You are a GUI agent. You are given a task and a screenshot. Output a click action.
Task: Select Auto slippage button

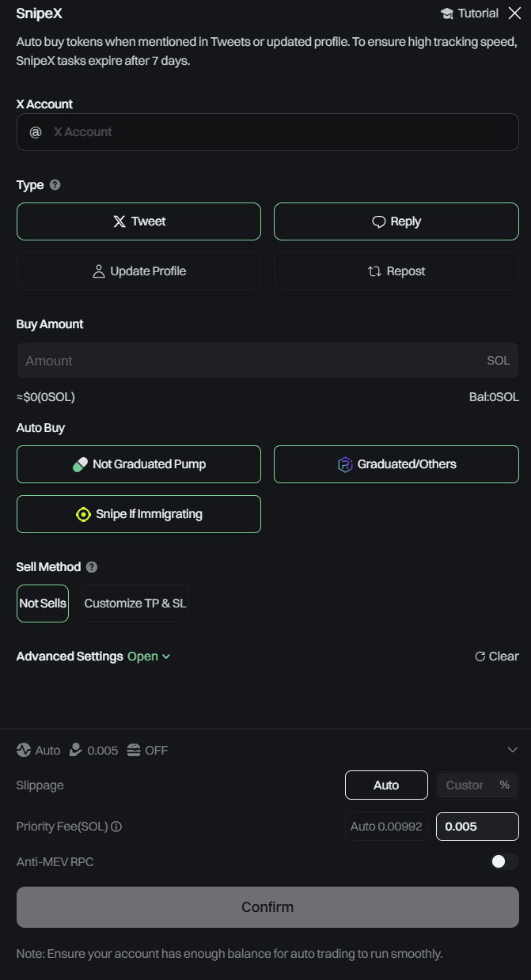click(x=386, y=785)
